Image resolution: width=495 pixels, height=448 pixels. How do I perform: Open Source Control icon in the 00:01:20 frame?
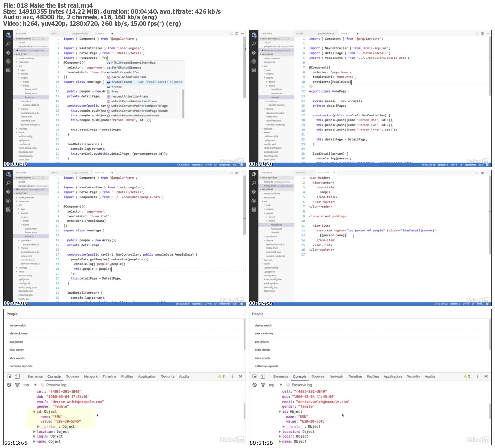pyautogui.click(x=254, y=52)
